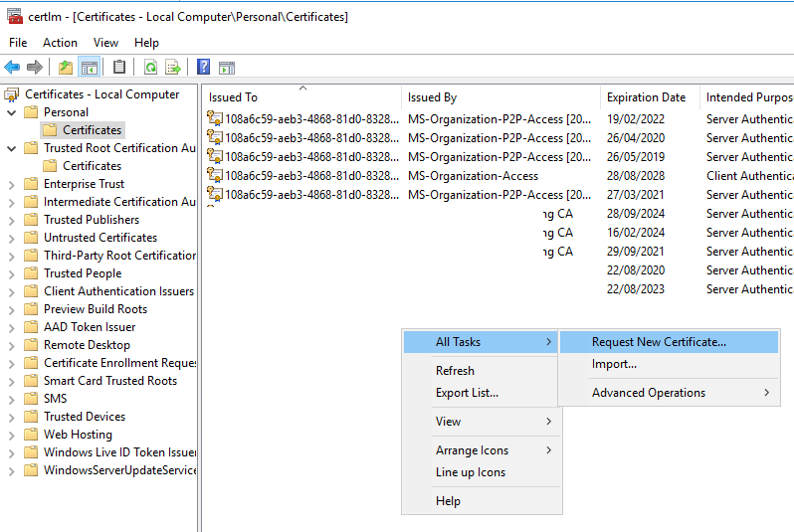Viewport: 794px width, 532px height.
Task: Collapse Trusted Root Certification Authorities node
Action: coord(11,149)
